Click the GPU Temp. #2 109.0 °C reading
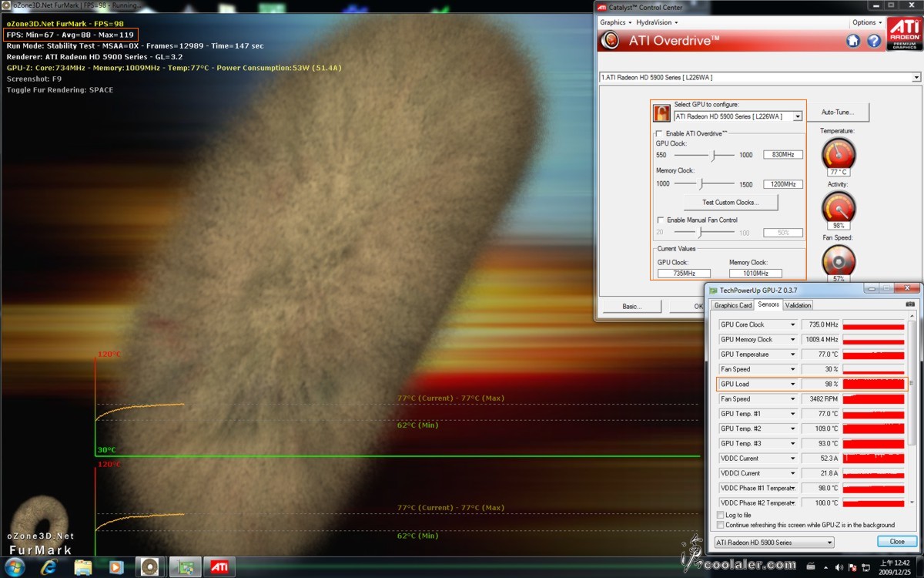 821,428
